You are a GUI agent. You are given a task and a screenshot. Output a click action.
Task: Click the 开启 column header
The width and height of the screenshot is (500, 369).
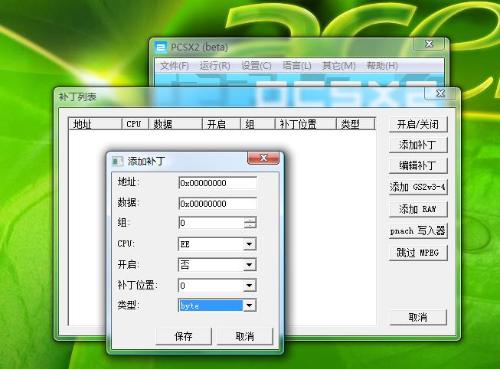(221, 124)
